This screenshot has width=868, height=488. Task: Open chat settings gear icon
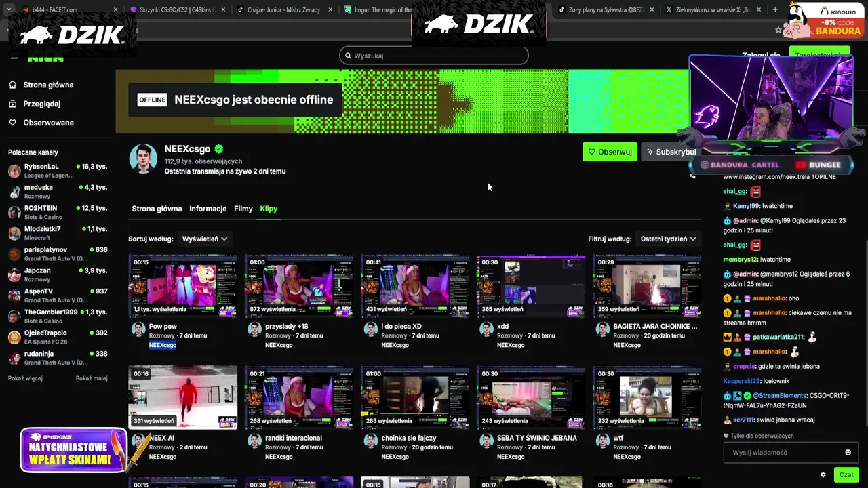click(823, 475)
